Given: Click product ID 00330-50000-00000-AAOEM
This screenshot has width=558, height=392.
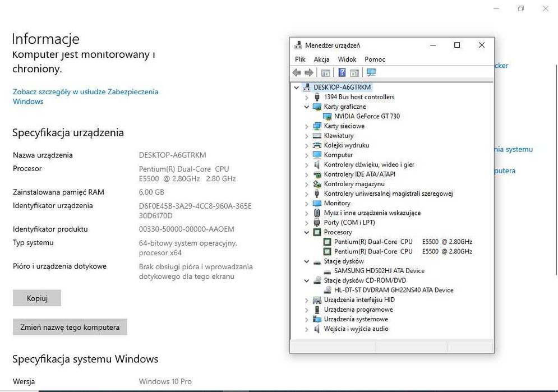Looking at the screenshot, I should pos(187,229).
